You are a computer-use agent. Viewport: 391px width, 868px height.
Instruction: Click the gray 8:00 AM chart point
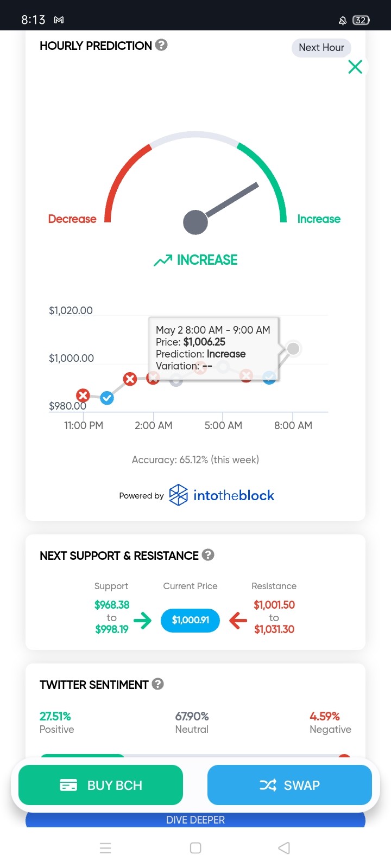pos(293,349)
